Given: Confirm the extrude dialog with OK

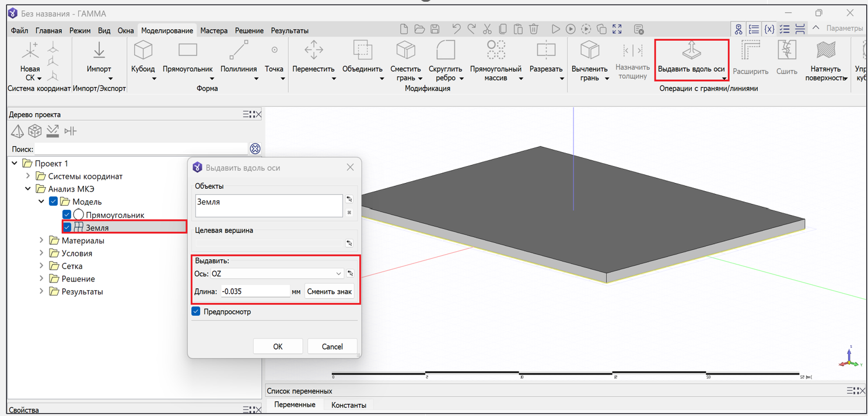Looking at the screenshot, I should (x=278, y=347).
